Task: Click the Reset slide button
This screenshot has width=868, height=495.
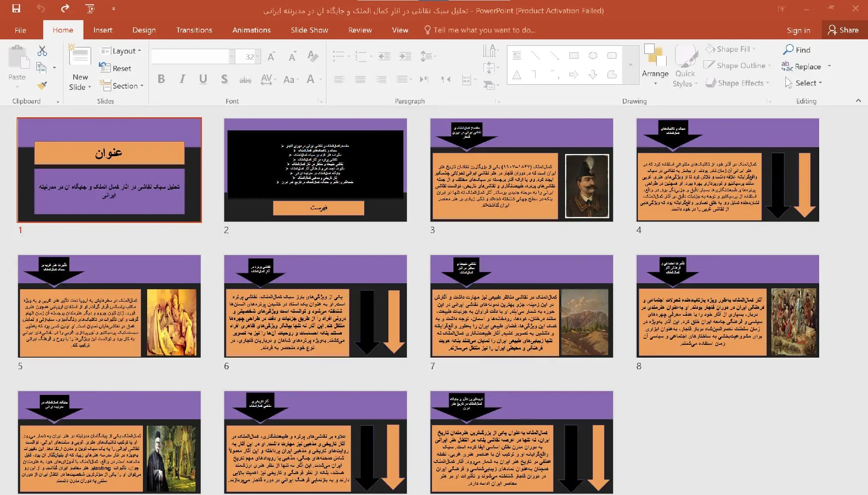Action: pos(116,68)
